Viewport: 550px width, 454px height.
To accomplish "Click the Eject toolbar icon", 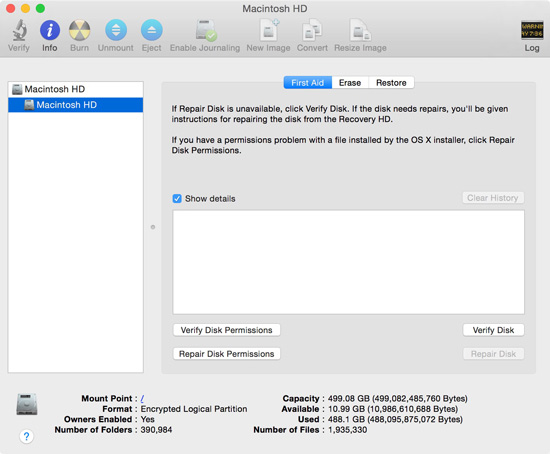I will 152,30.
